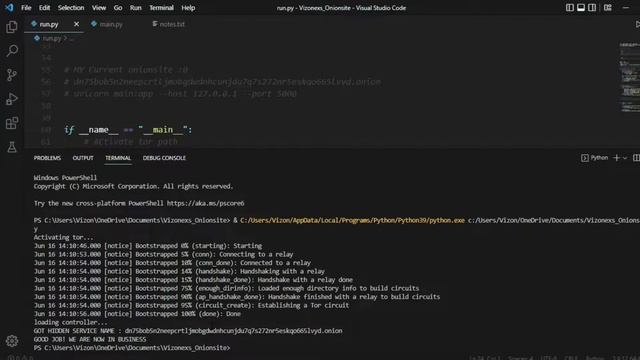The image size is (640, 360).
Task: Click 'Bootstrapped 0% (starting): Starting' line
Action: coord(148,246)
